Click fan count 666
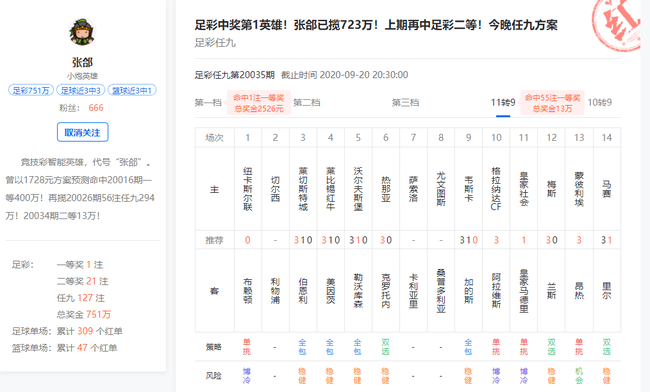Image resolution: width=650 pixels, height=392 pixels. coord(96,108)
